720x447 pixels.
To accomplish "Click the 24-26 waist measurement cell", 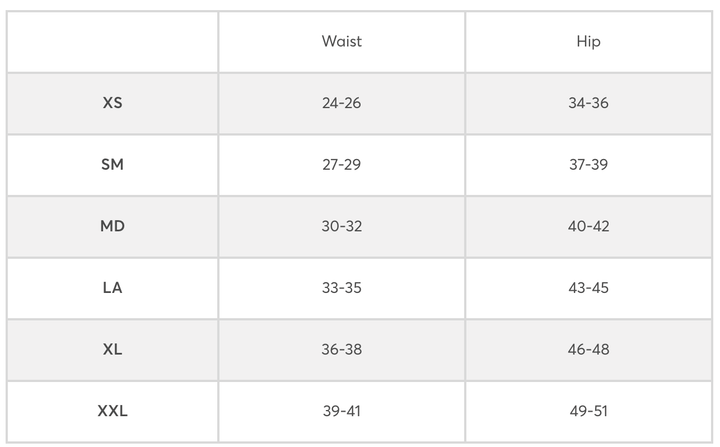I will click(x=341, y=103).
